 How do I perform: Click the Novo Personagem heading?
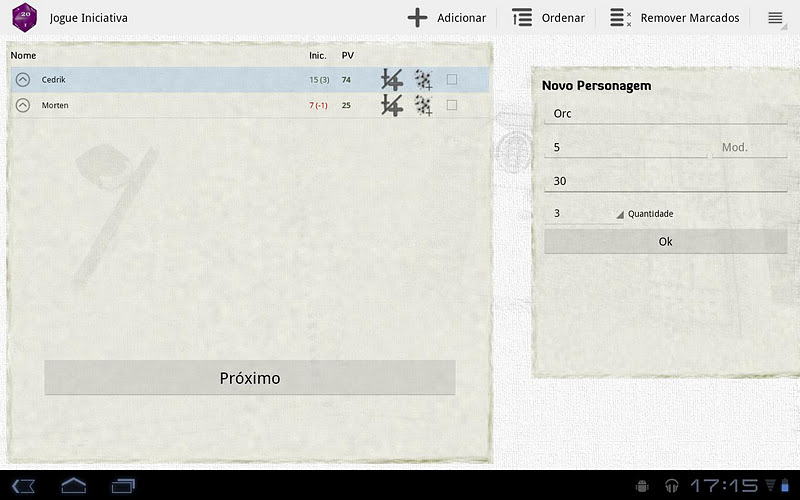coord(596,85)
